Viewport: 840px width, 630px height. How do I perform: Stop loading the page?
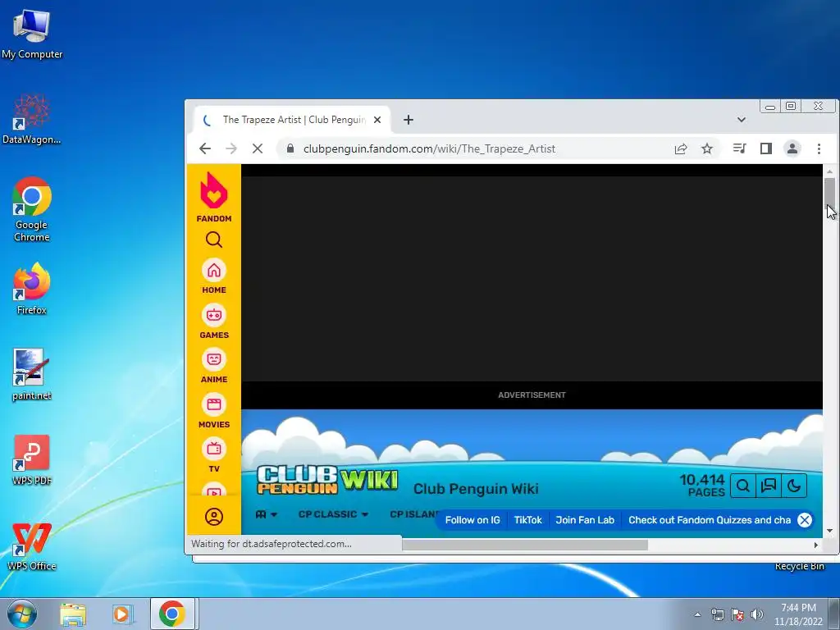[x=257, y=148]
